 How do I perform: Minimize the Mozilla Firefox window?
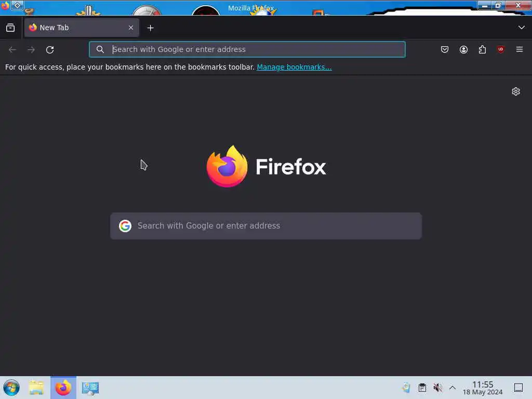coord(485,5)
